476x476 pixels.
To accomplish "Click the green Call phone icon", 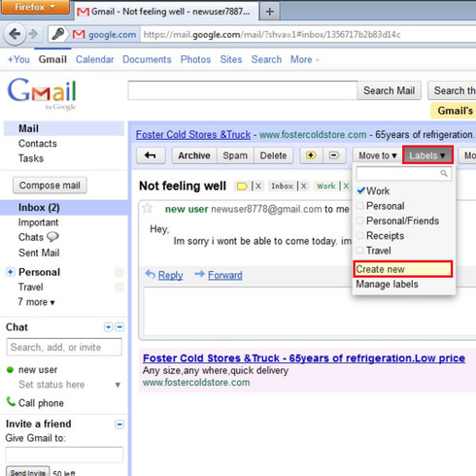I will pos(11,402).
